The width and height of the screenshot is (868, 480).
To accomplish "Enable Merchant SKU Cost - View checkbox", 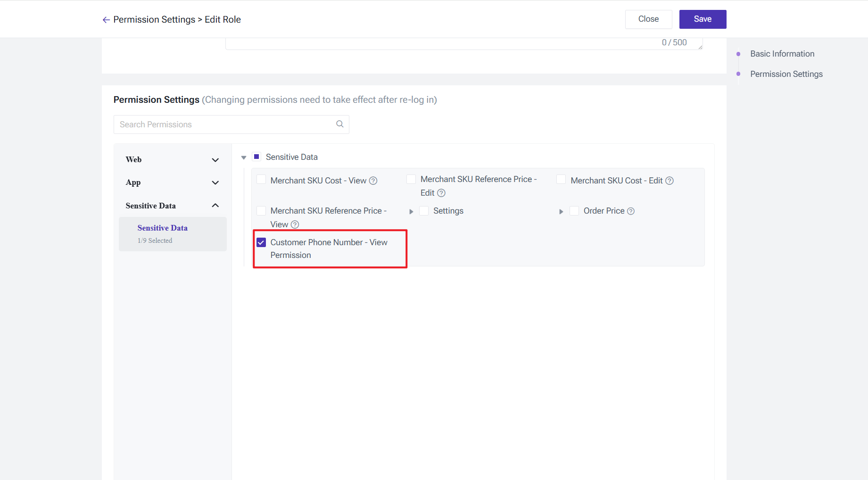I will pos(261,180).
